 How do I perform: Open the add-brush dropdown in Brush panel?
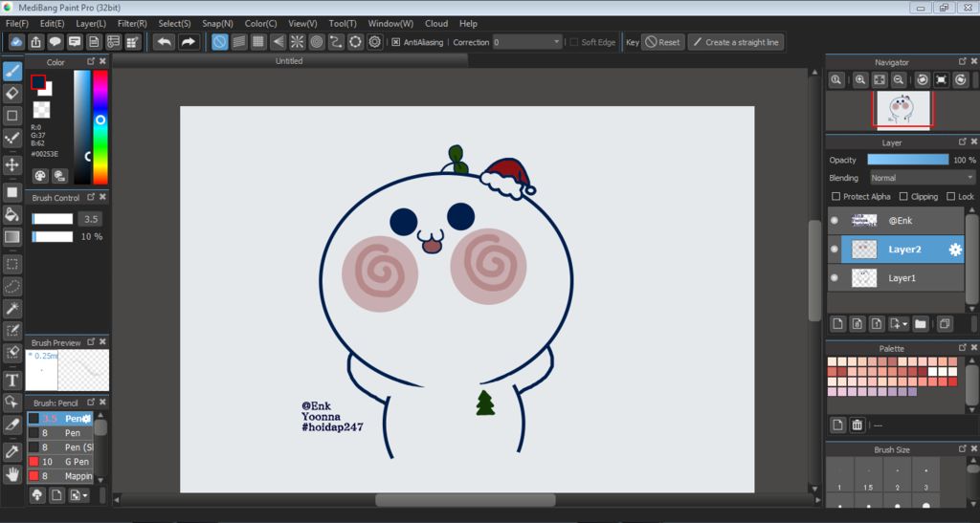pos(85,495)
